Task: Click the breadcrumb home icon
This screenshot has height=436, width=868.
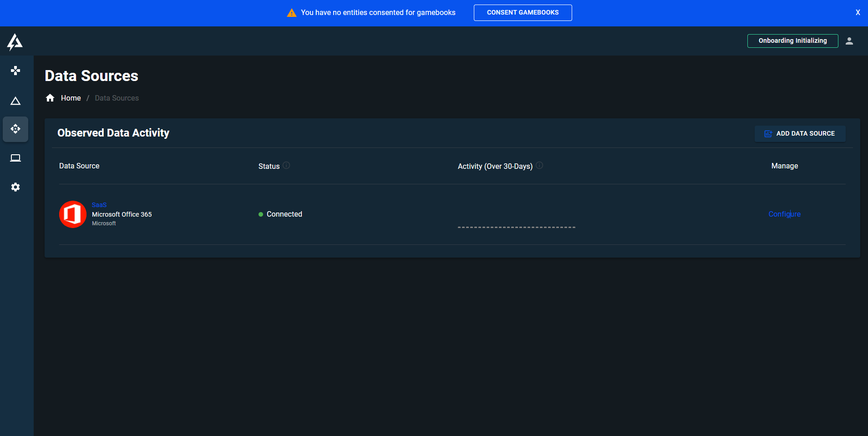Action: pos(50,98)
